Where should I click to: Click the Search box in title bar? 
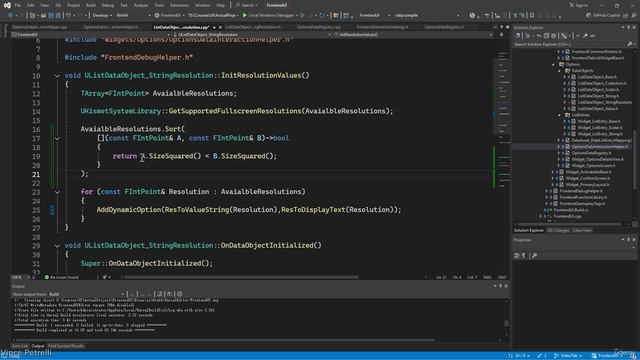click(247, 5)
